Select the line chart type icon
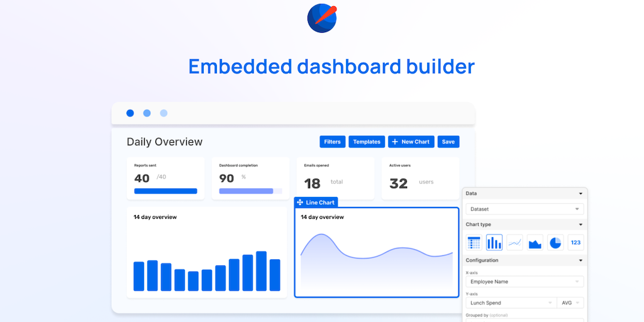The width and height of the screenshot is (644, 322). pyautogui.click(x=514, y=242)
